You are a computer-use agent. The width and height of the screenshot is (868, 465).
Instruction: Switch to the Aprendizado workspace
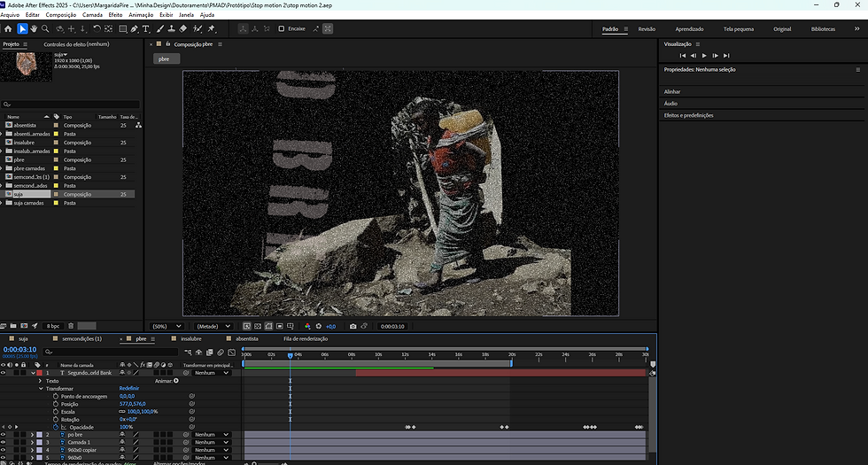click(689, 28)
